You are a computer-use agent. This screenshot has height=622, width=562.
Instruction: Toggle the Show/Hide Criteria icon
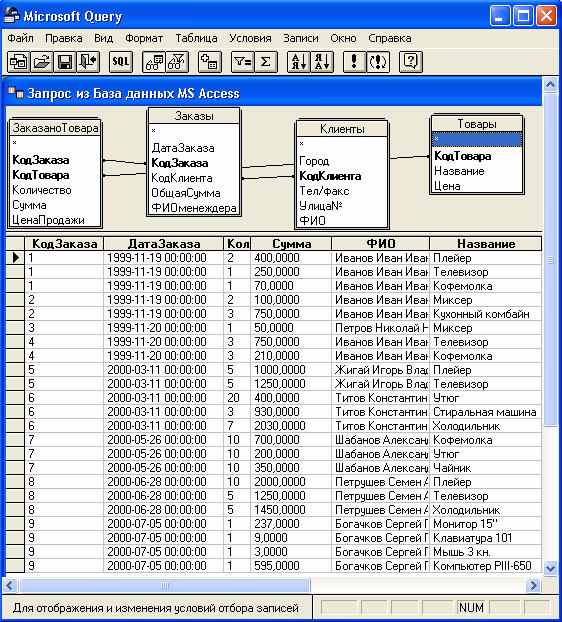(x=177, y=62)
